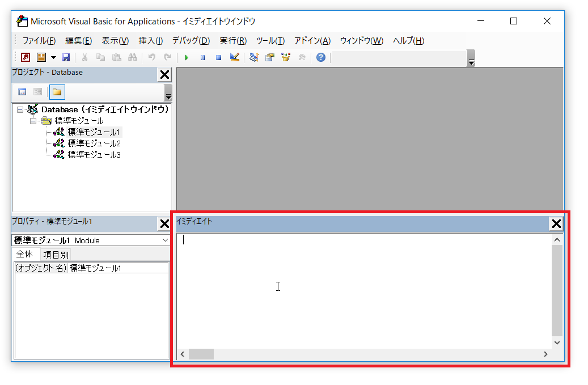Click the Toolbox wrench icon

pyautogui.click(x=302, y=57)
